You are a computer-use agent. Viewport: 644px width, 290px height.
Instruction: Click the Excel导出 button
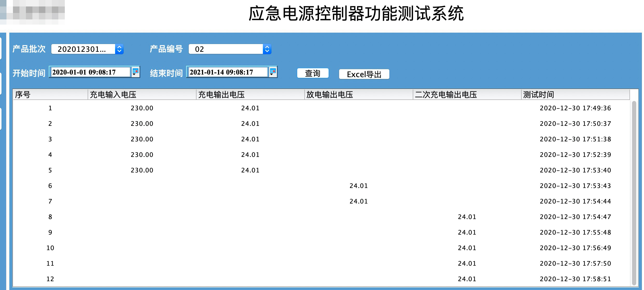point(364,74)
